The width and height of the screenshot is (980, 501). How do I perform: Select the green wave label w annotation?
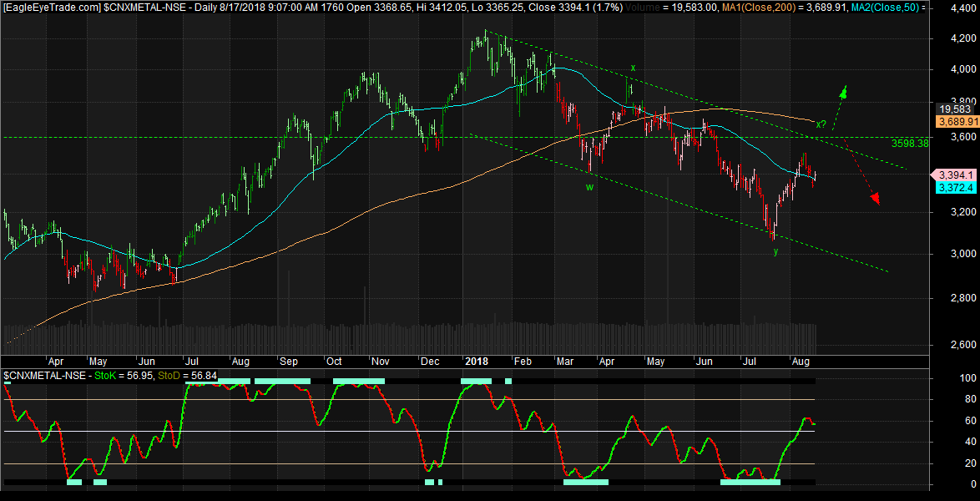[589, 187]
